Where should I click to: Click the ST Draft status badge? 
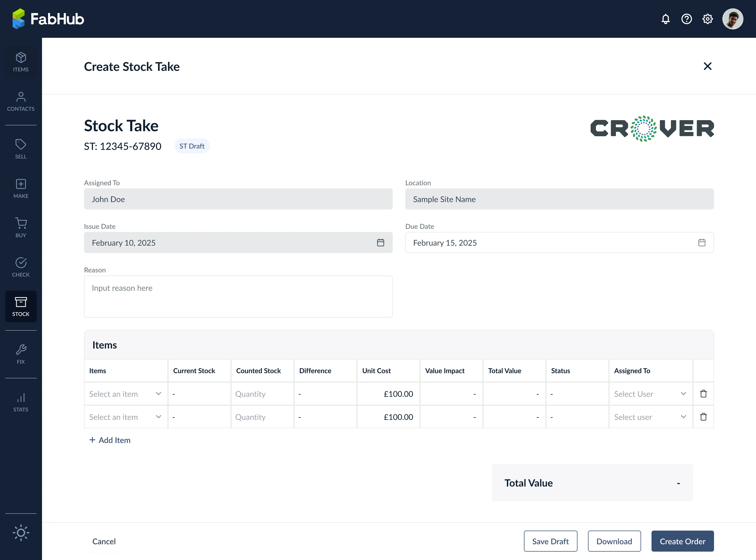(x=192, y=146)
